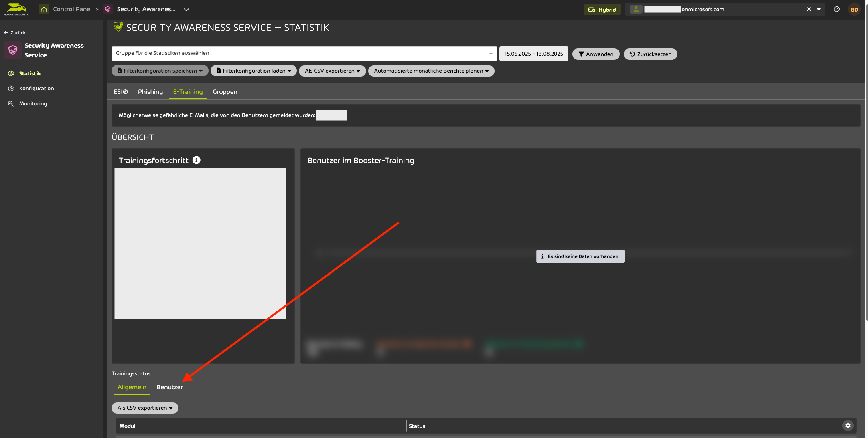
Task: Open Monitoring in the sidebar
Action: (x=33, y=104)
